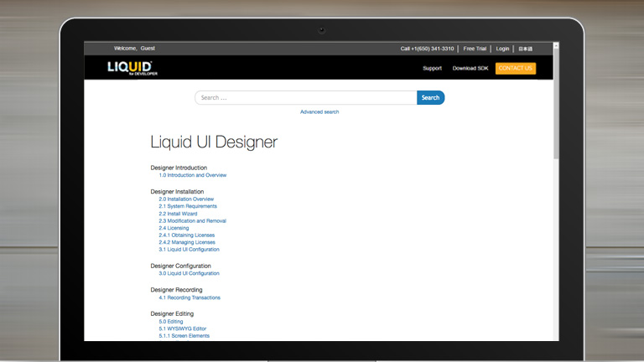Click the orange CONTACT US button
The height and width of the screenshot is (362, 644).
click(x=515, y=68)
